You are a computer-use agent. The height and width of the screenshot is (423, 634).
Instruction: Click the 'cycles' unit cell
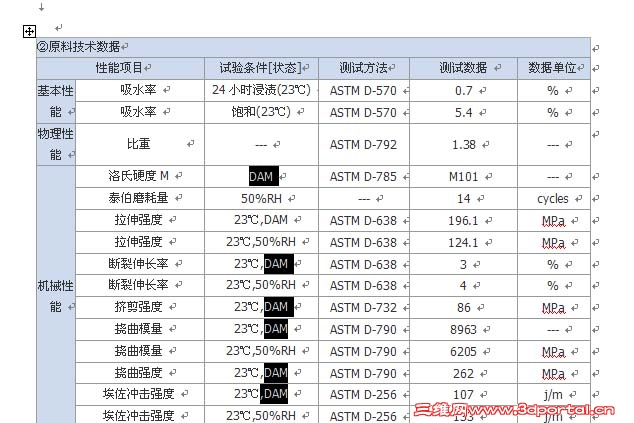pyautogui.click(x=553, y=199)
